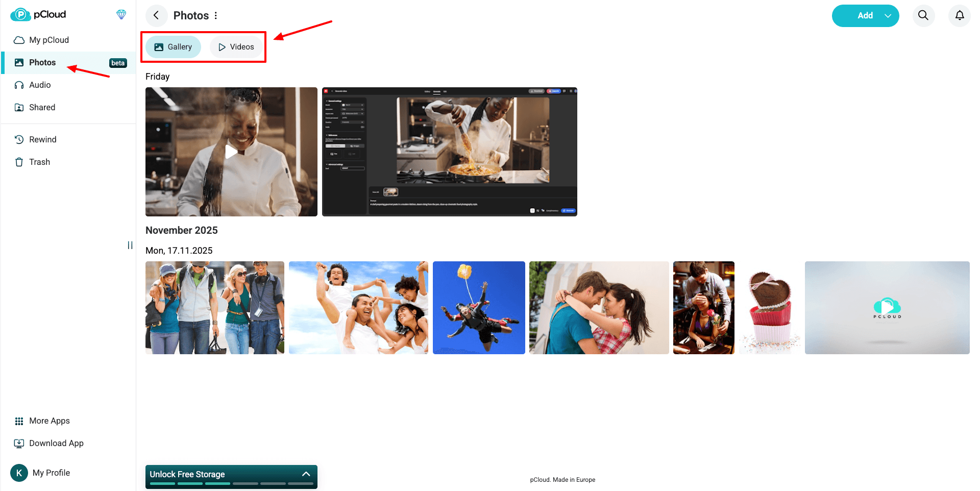Viewport: 980px width, 491px height.
Task: Click the search magnifier icon
Action: pos(923,15)
